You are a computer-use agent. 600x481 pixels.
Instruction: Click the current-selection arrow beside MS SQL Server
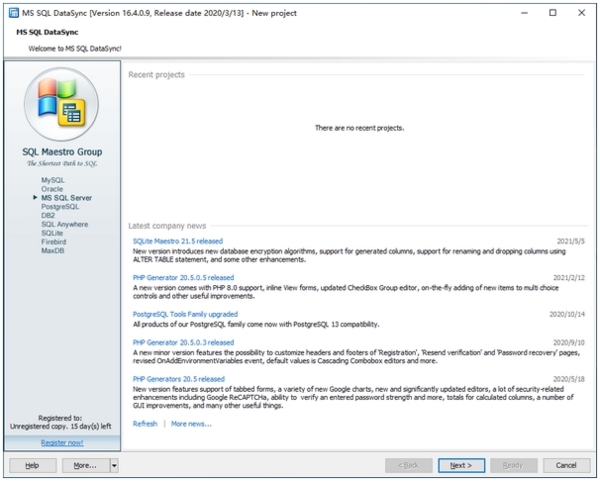35,197
